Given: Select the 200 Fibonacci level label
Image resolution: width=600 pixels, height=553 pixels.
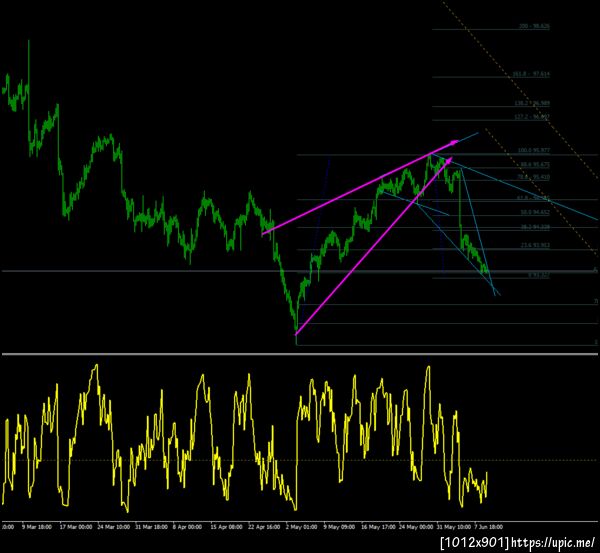Looking at the screenshot, I should (534, 26).
